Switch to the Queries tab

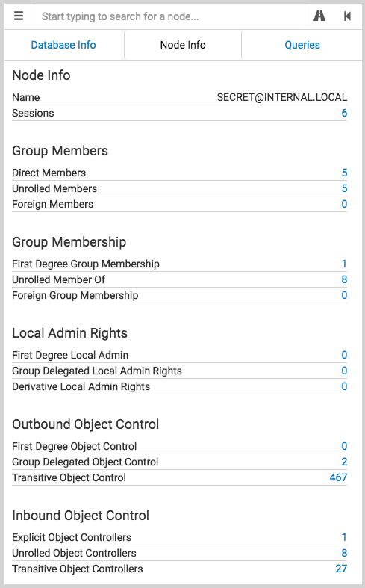(302, 45)
